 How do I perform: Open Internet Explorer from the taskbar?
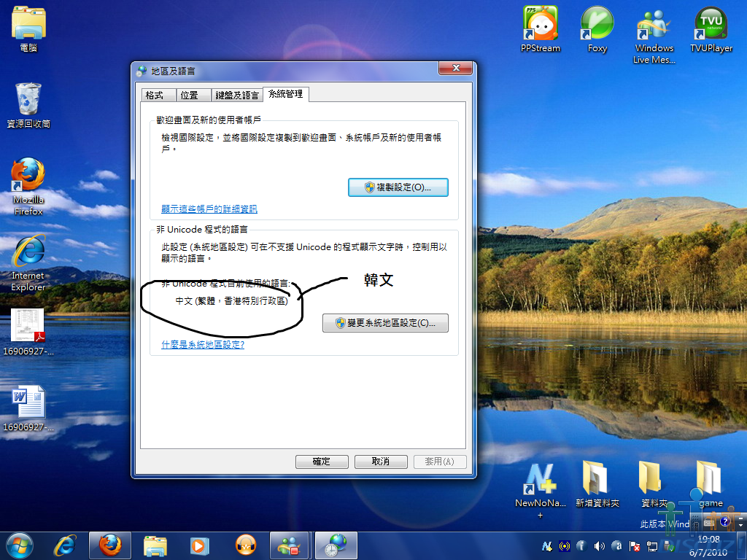pos(65,545)
